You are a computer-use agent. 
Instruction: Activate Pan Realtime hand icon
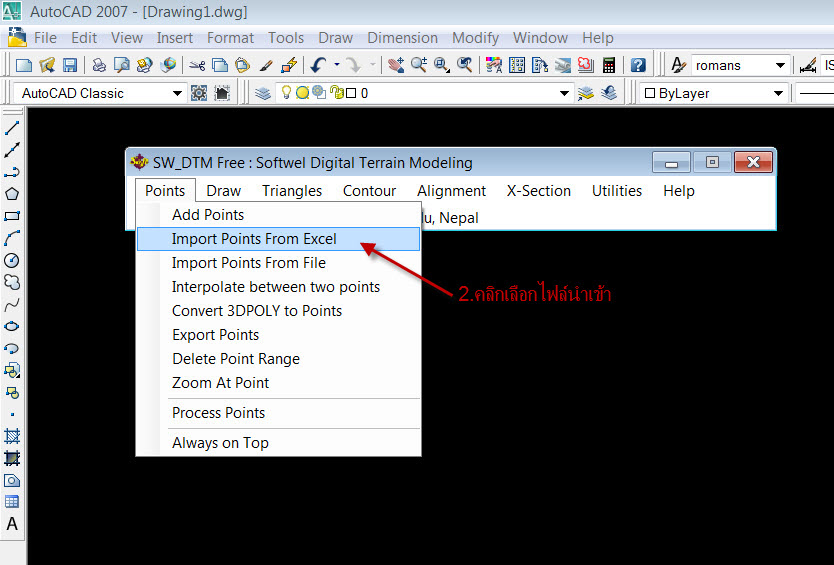pyautogui.click(x=396, y=65)
